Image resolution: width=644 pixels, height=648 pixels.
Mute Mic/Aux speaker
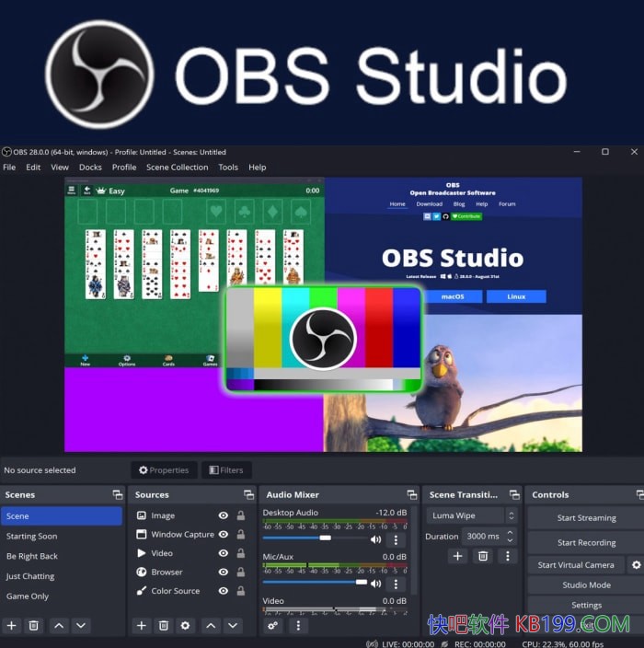[375, 584]
